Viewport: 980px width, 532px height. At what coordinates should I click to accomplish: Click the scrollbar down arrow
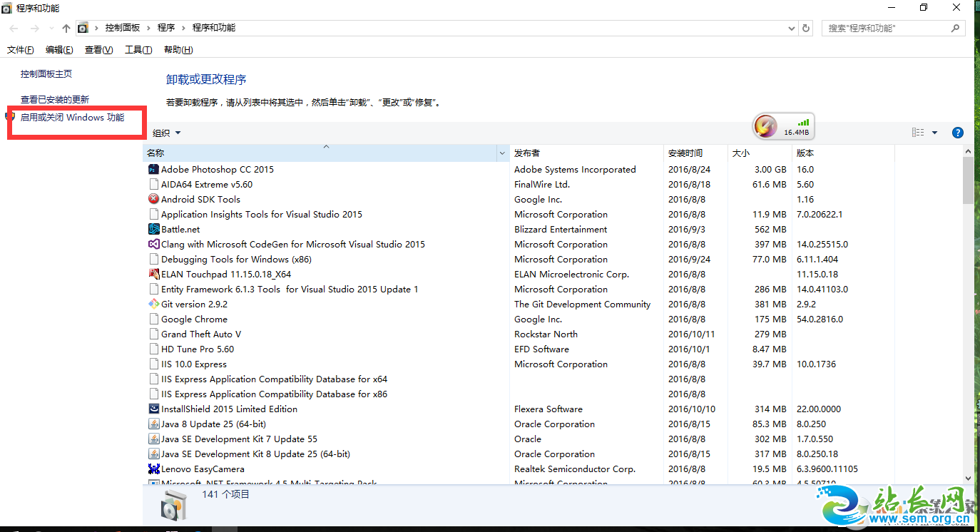(x=968, y=478)
